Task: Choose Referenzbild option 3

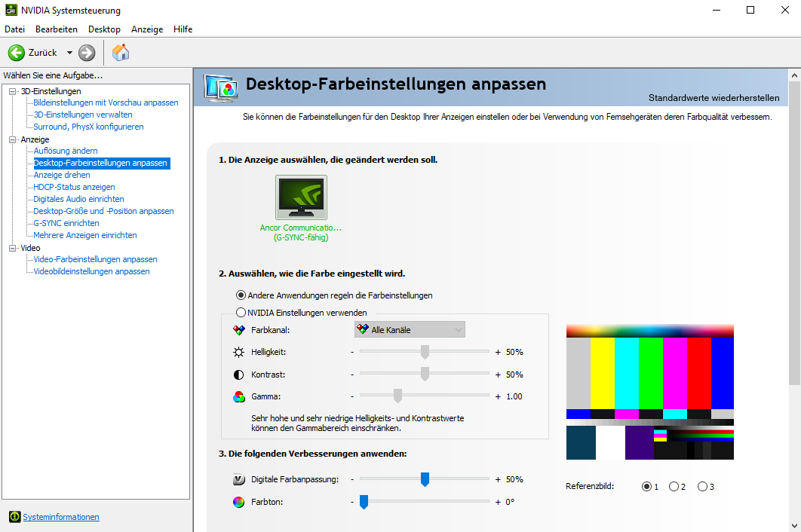Action: tap(702, 487)
